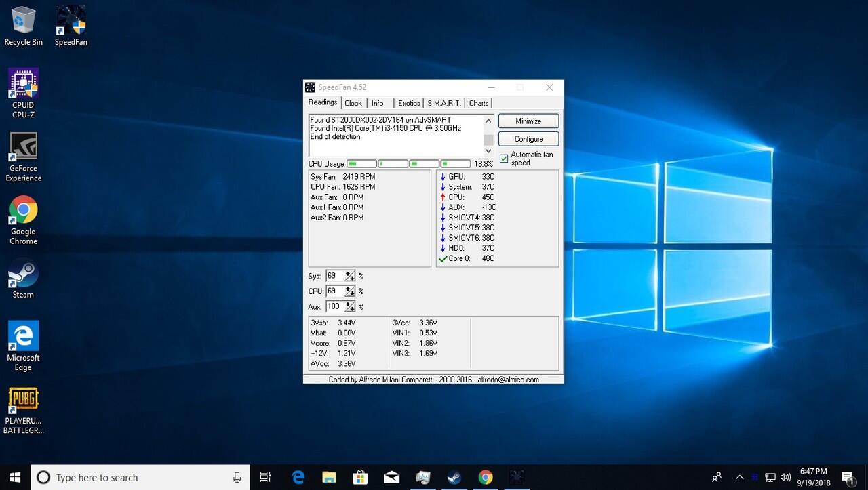Image resolution: width=868 pixels, height=490 pixels.
Task: Open File Explorer from the taskbar
Action: coord(329,477)
